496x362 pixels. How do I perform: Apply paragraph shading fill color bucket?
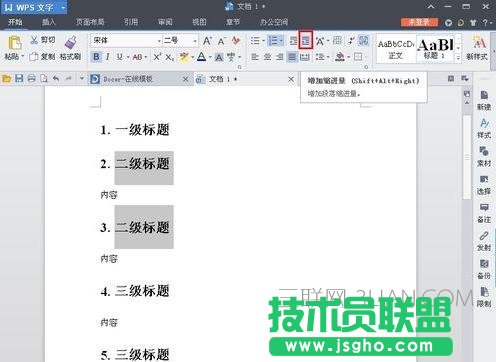coord(340,57)
